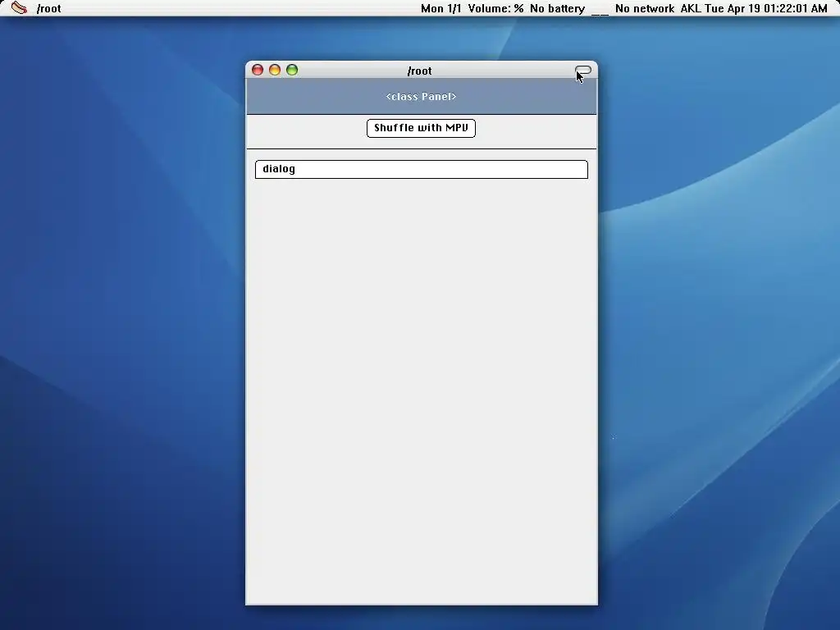Zoom the window with green button
Screen dimensions: 840x630
(x=292, y=71)
